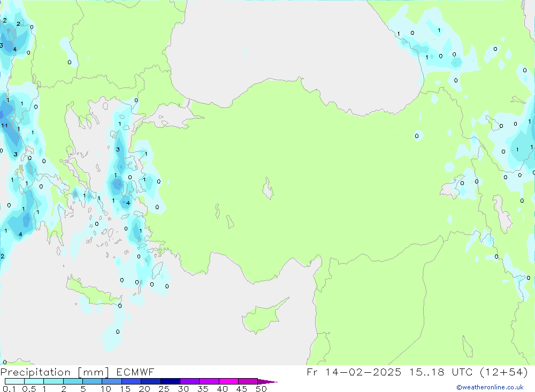Select the 0.1–0.5 mm legend color box

pyautogui.click(x=14, y=381)
